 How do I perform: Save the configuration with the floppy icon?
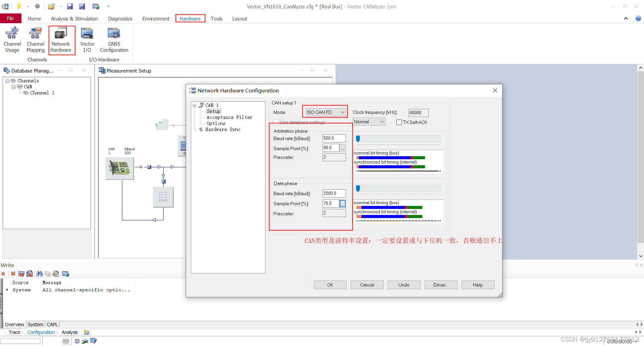point(70,6)
